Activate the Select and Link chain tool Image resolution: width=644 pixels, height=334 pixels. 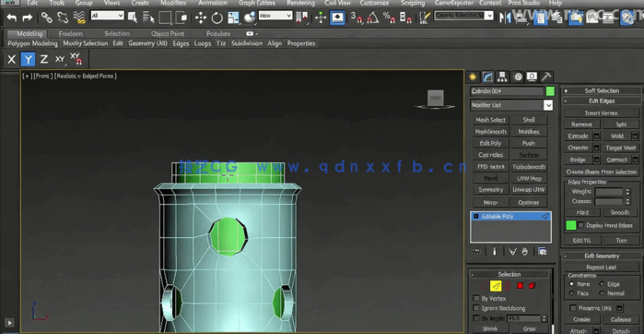click(47, 18)
